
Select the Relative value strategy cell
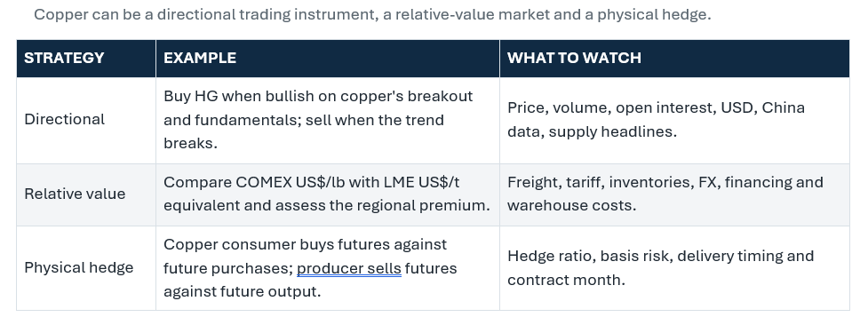coord(86,194)
